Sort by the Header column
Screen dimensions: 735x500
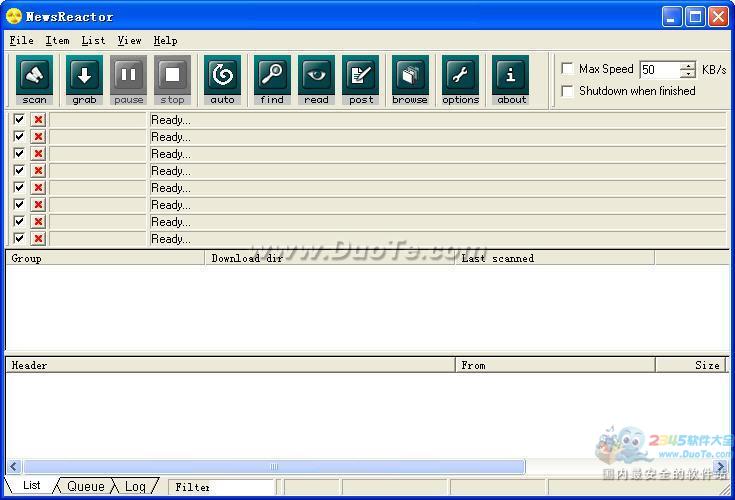point(230,365)
